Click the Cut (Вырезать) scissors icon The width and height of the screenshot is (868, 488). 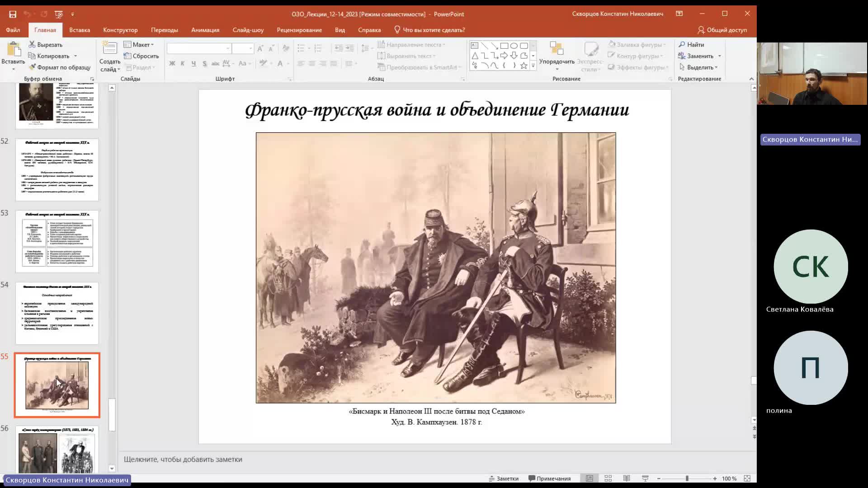pos(32,44)
